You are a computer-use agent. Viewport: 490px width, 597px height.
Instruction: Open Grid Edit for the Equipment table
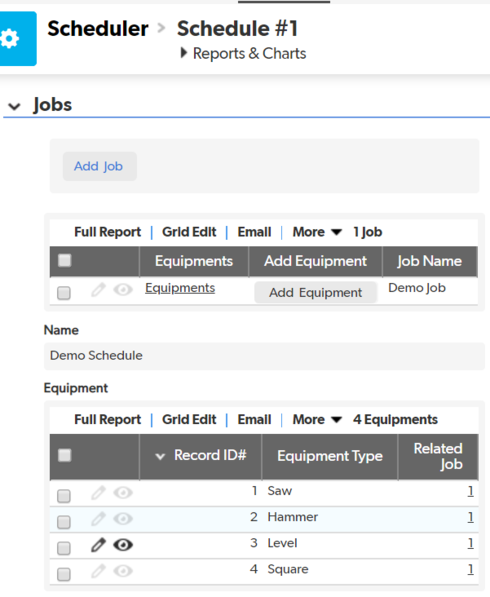pos(189,420)
